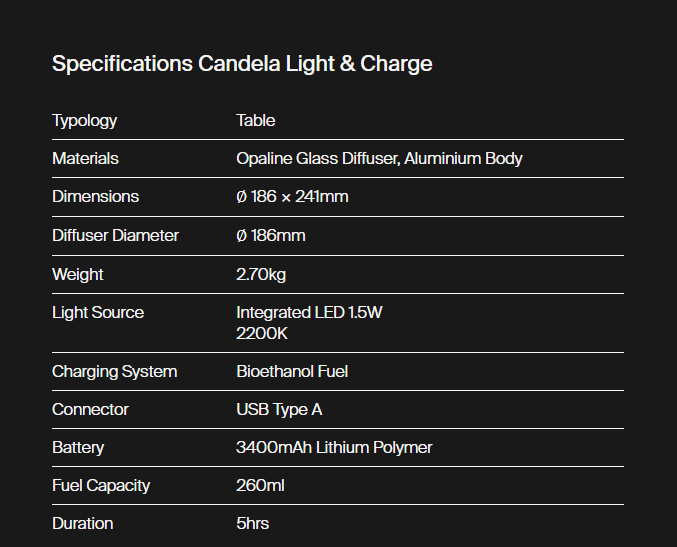677x547 pixels.
Task: Click the Light Source label
Action: click(98, 313)
